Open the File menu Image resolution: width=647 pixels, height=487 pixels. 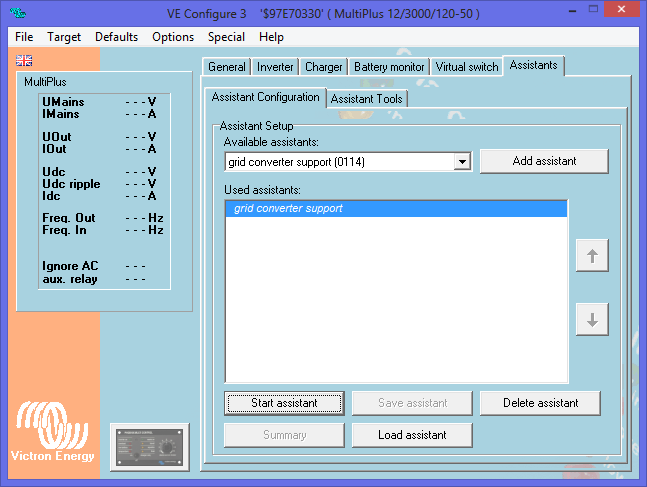(25, 37)
